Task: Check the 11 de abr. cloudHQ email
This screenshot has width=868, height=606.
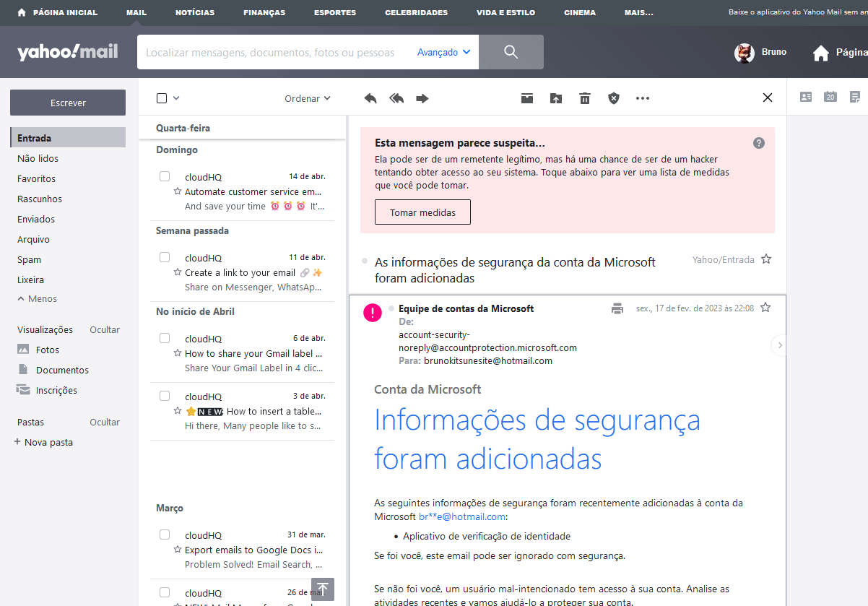Action: pyautogui.click(x=165, y=257)
